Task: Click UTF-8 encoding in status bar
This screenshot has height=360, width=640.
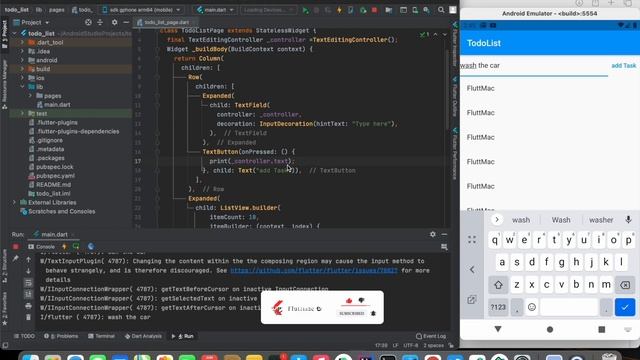Action: pos(410,345)
